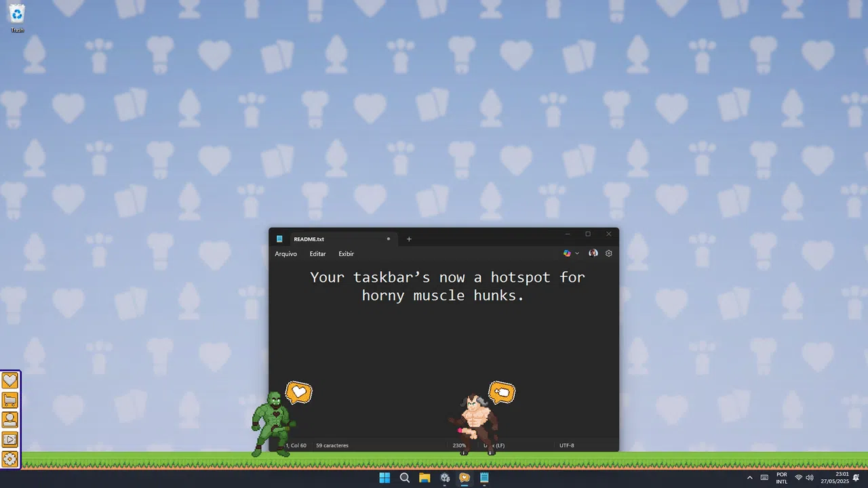Click the Notepad icon on the taskbar
The image size is (868, 488).
click(484, 478)
